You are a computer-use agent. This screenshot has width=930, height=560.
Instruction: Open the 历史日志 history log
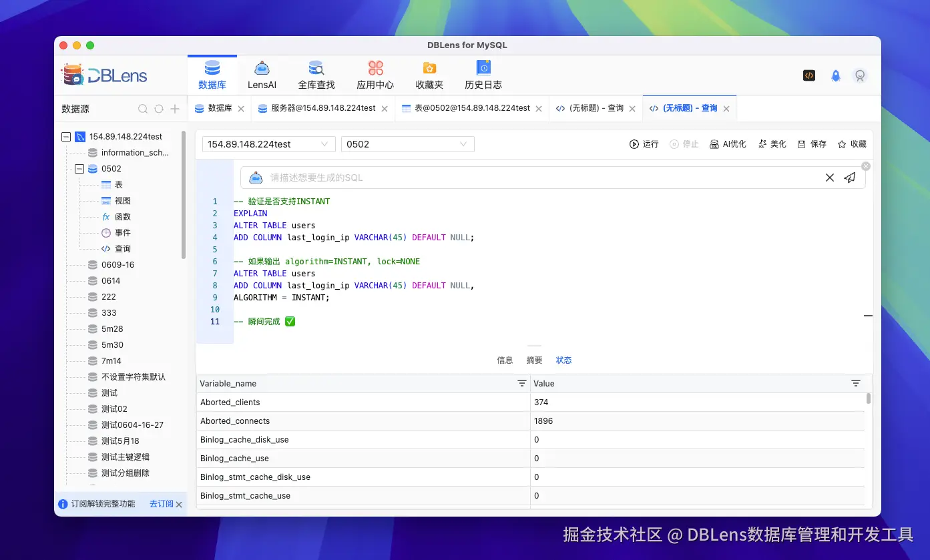[483, 75]
